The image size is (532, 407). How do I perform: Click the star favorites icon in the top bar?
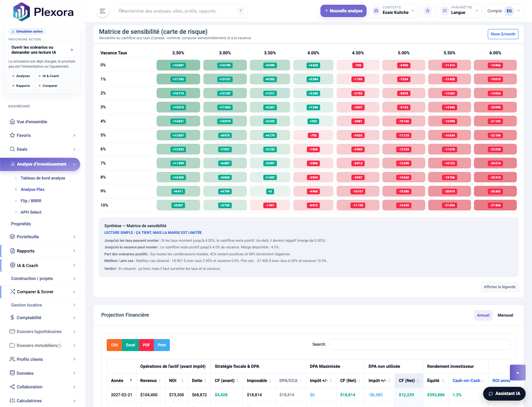427,10
